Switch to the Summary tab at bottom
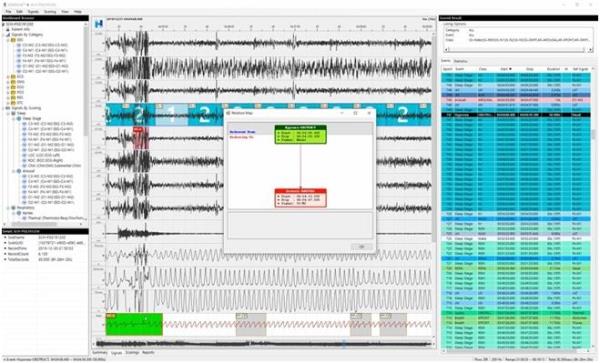Image resolution: width=600 pixels, height=363 pixels. [x=100, y=353]
